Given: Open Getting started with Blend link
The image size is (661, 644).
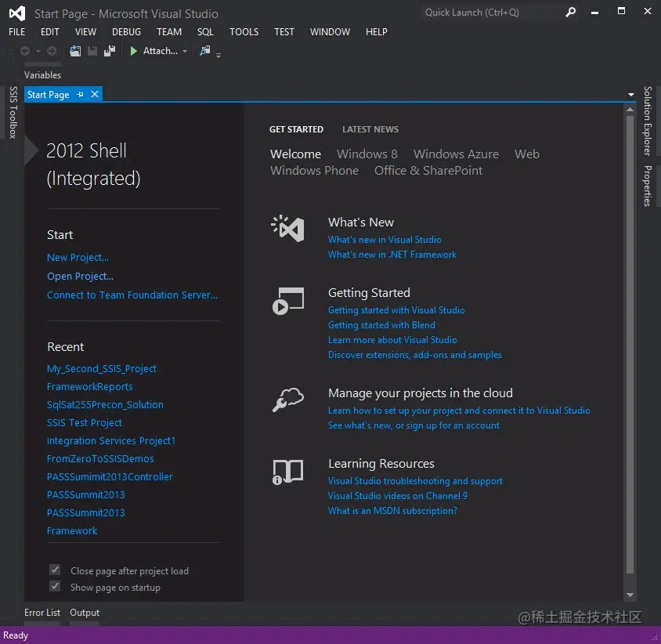Looking at the screenshot, I should tap(381, 324).
